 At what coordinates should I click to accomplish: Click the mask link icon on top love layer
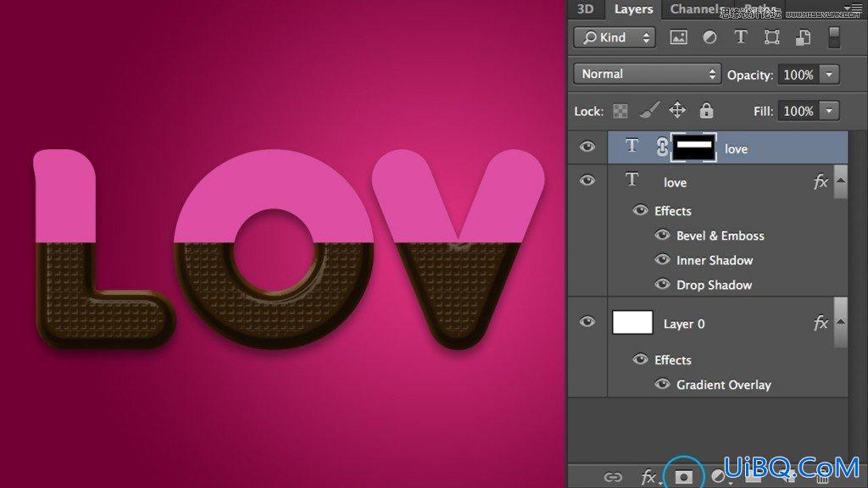pyautogui.click(x=662, y=147)
